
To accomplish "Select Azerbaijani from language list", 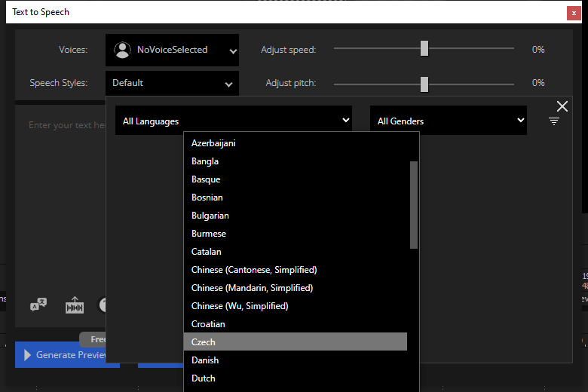I will coord(296,143).
